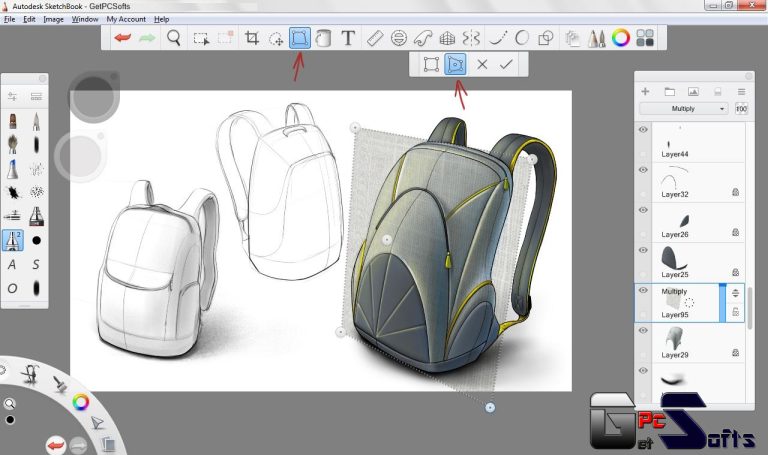This screenshot has height=455, width=768.
Task: Open the Window menu
Action: click(85, 19)
